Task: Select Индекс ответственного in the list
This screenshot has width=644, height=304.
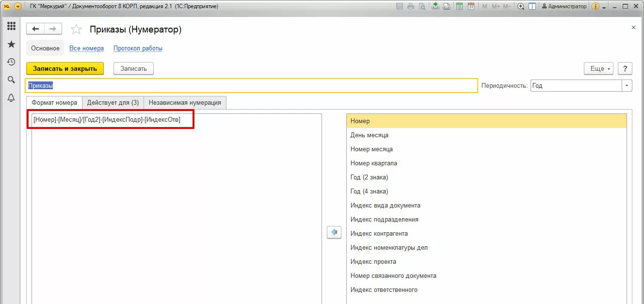Action: (x=486, y=290)
